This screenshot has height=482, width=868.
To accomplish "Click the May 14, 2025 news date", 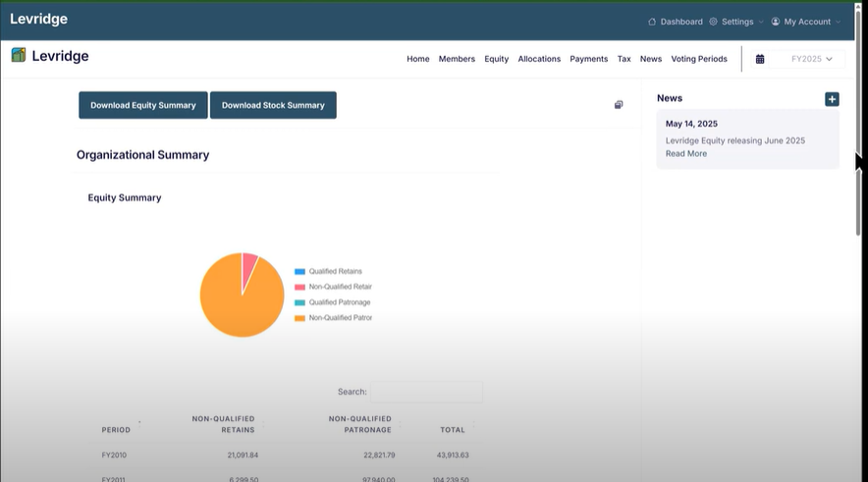I will [691, 124].
